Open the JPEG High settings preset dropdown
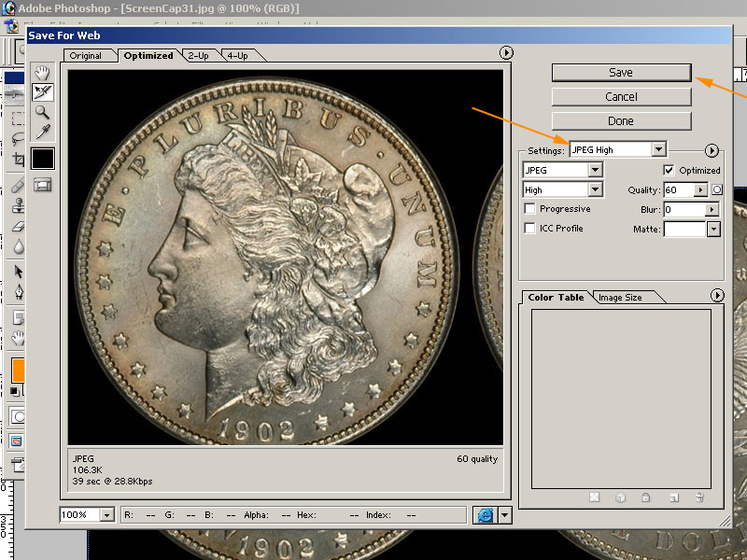 click(x=659, y=149)
